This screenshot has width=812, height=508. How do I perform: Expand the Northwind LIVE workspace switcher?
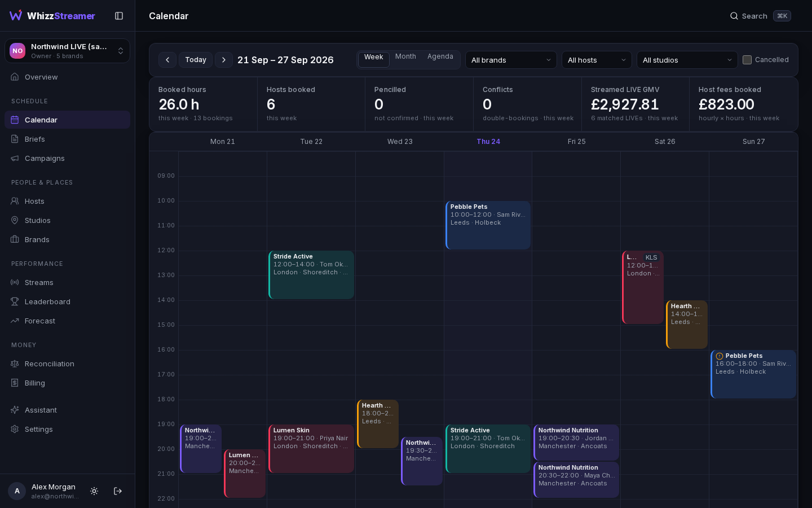pyautogui.click(x=67, y=51)
